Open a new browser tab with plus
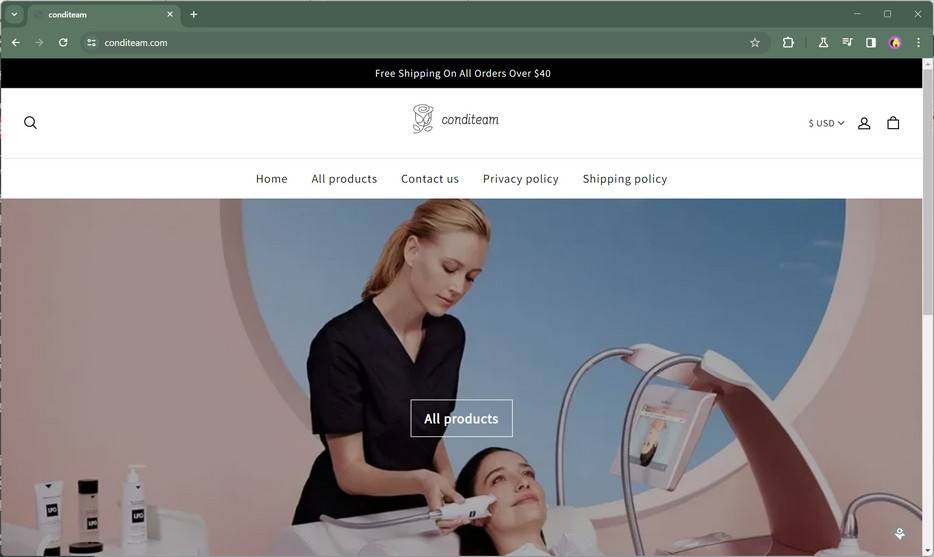This screenshot has height=557, width=934. pyautogui.click(x=194, y=14)
